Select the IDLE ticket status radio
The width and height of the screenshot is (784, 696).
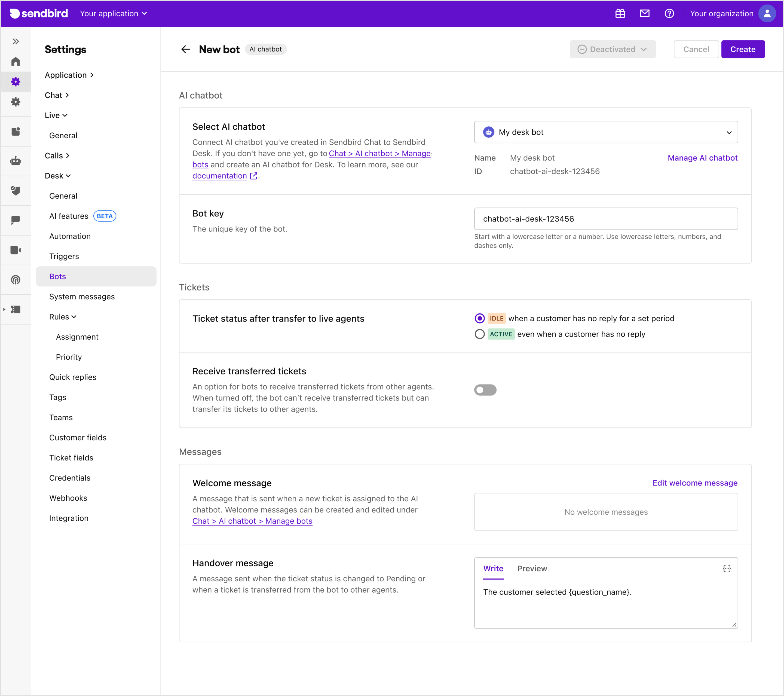[479, 319]
